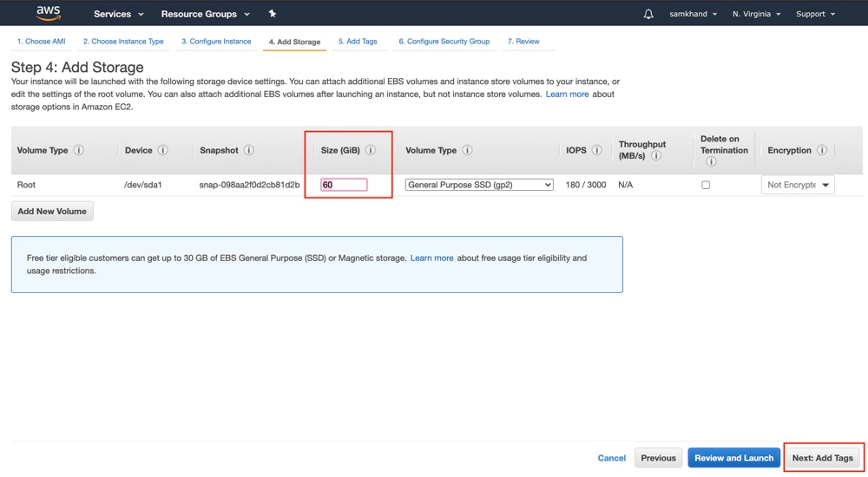Click the Cancel link
Screen dimensions: 868x477
[612, 458]
